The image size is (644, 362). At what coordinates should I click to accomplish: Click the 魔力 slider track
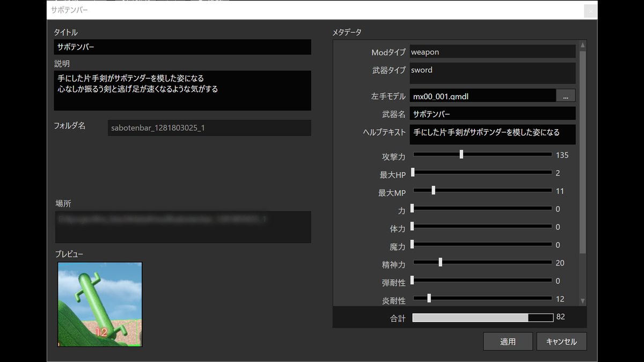point(482,245)
